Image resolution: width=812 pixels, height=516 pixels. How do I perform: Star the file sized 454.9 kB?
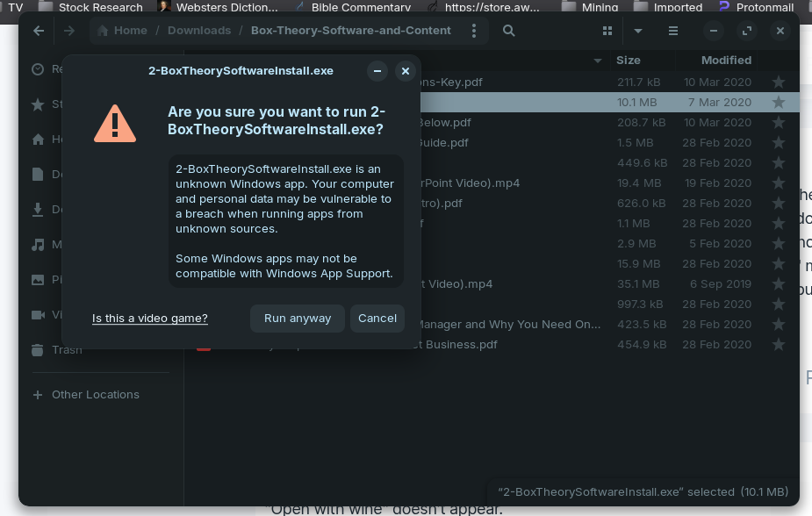[x=779, y=344]
